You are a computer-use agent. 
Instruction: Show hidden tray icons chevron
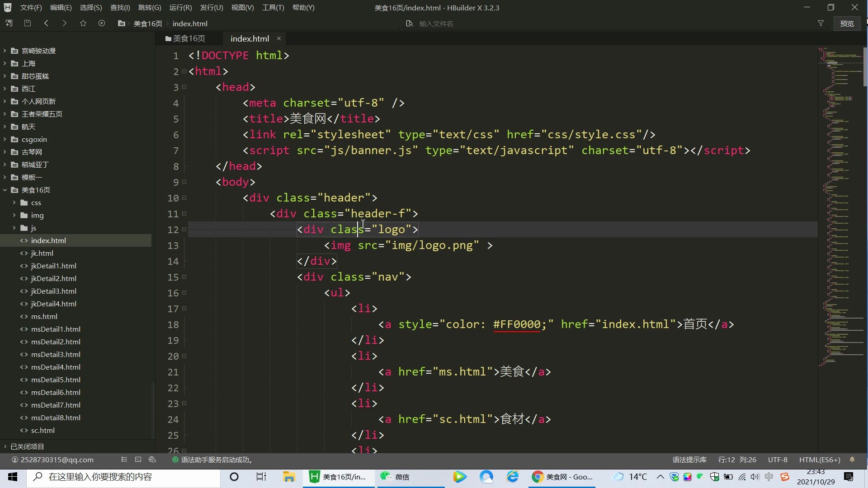(660, 477)
